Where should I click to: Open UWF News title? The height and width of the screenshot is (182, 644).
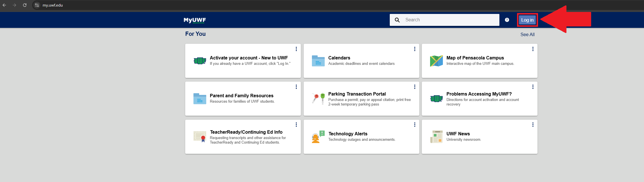point(458,134)
